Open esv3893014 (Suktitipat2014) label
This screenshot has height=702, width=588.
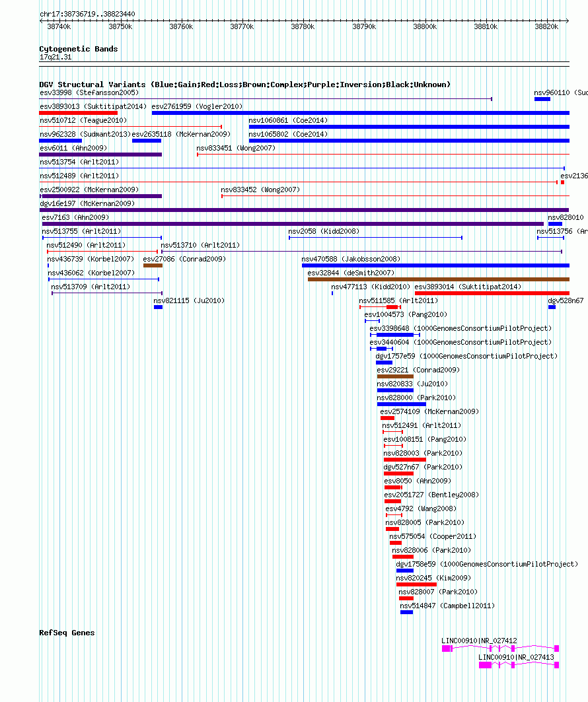coord(468,287)
